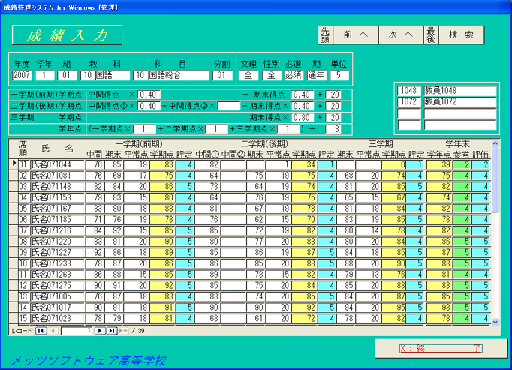Click the 文理 field

[248, 75]
